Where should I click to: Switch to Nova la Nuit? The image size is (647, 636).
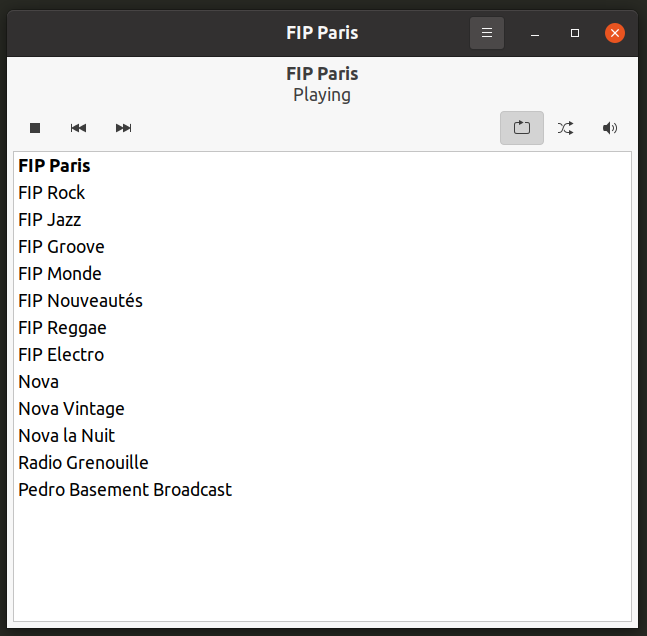point(67,436)
